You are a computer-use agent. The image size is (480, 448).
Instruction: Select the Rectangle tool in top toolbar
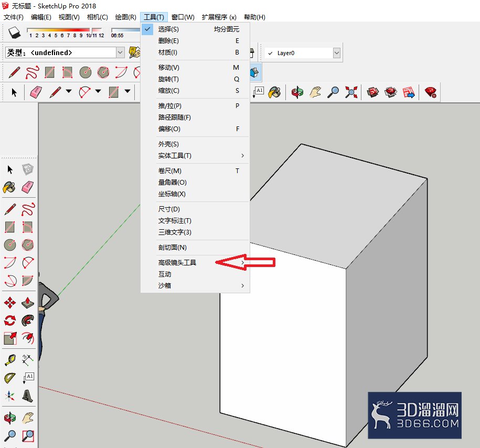(50, 72)
